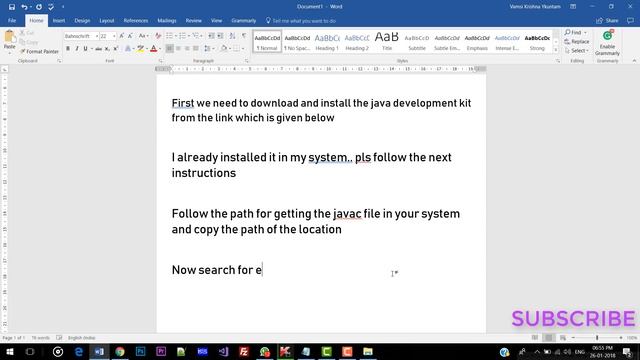
Task: Apply the Normal style
Action: click(x=267, y=42)
